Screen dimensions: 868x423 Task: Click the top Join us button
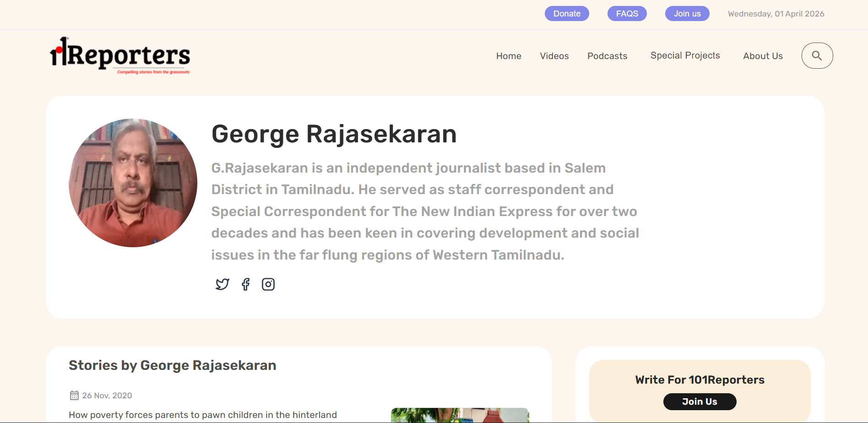pyautogui.click(x=687, y=14)
